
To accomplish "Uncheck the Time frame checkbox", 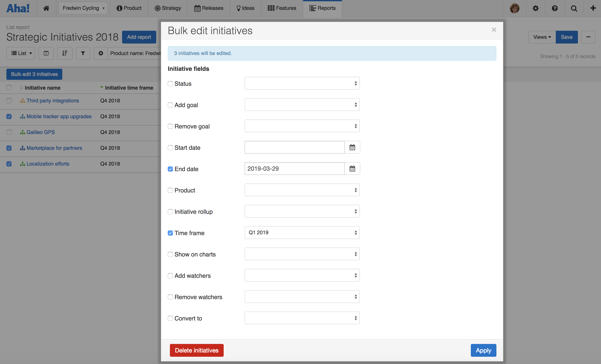I will click(170, 233).
